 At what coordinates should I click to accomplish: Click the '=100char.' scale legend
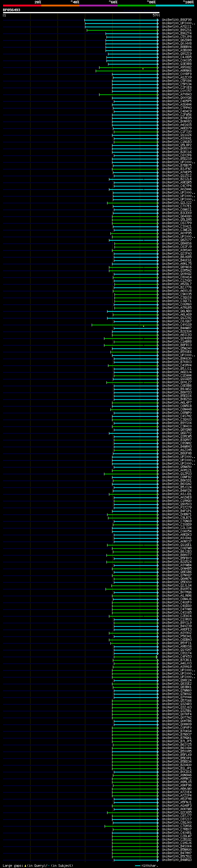146,865
